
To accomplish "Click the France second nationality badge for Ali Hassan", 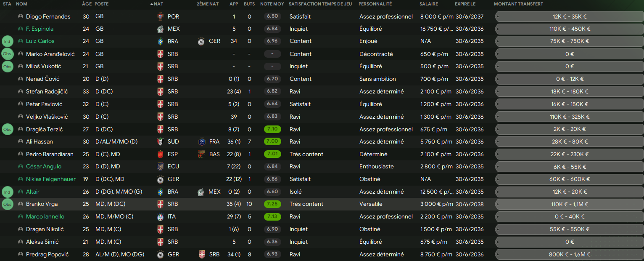I will (x=201, y=141).
